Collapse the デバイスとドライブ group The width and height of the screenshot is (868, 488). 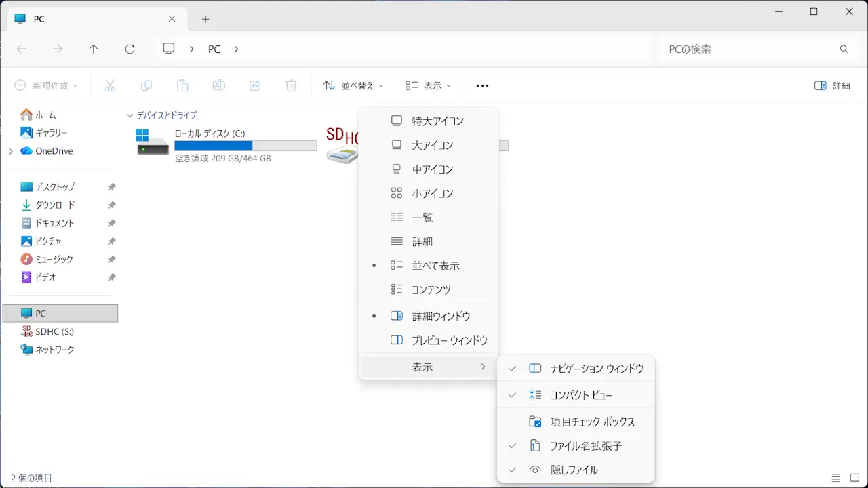pyautogui.click(x=130, y=115)
